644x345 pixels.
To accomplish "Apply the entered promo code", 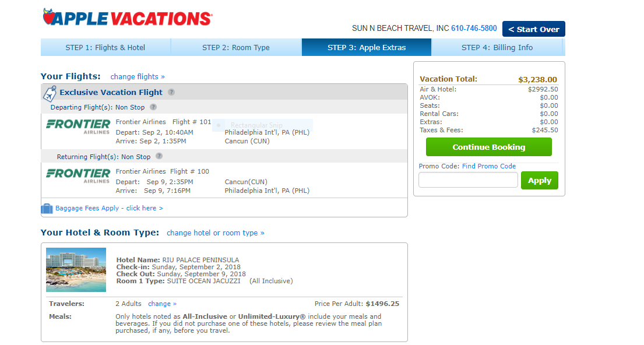I will pyautogui.click(x=539, y=180).
